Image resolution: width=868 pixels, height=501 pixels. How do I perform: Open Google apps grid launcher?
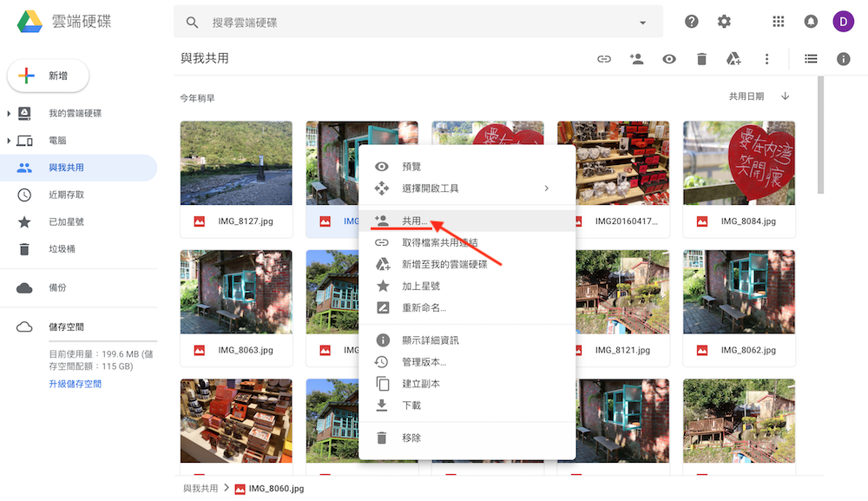778,21
